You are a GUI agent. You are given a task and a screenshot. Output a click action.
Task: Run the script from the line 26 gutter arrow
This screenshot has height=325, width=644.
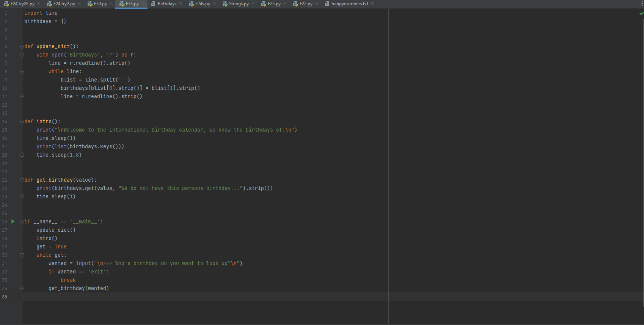tap(13, 221)
